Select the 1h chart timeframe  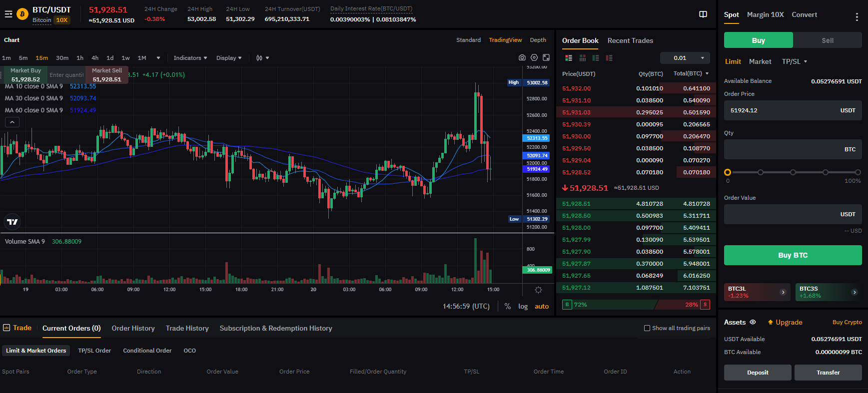coord(80,58)
